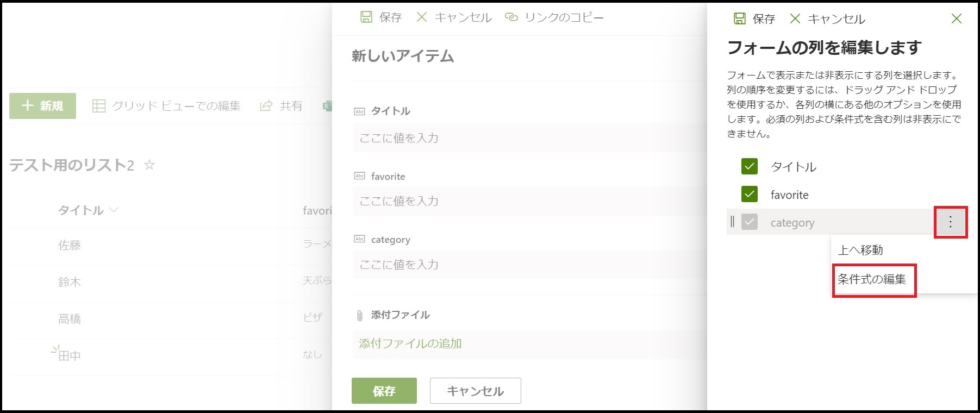Select 上へ移動 from the context menu

point(860,250)
